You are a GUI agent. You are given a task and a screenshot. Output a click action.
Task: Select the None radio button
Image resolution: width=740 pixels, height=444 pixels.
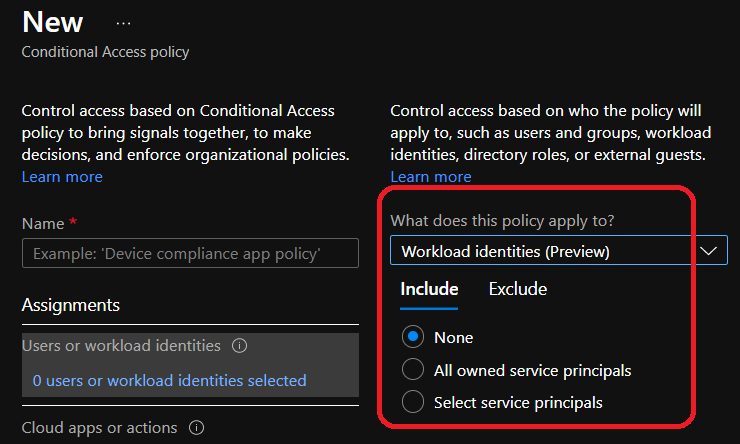coord(413,337)
